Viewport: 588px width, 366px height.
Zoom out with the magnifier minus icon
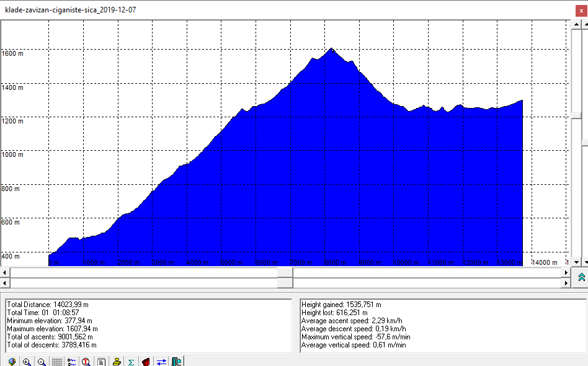42,362
